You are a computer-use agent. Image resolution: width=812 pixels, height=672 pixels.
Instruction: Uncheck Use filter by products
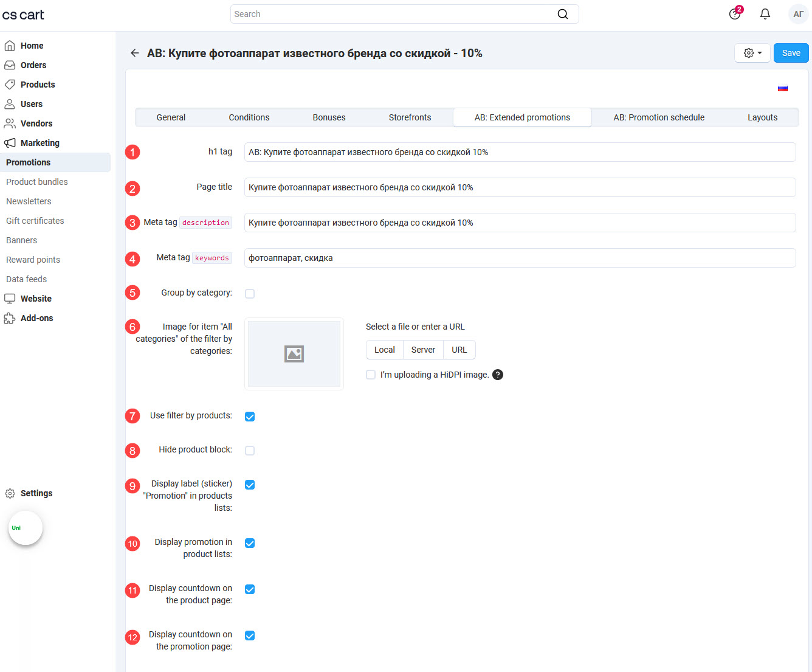pos(250,417)
